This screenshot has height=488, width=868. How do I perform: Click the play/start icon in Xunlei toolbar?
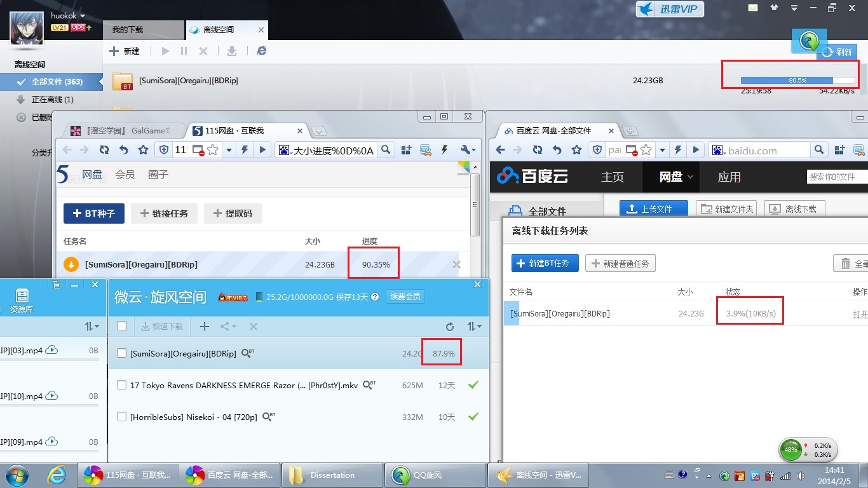(166, 51)
